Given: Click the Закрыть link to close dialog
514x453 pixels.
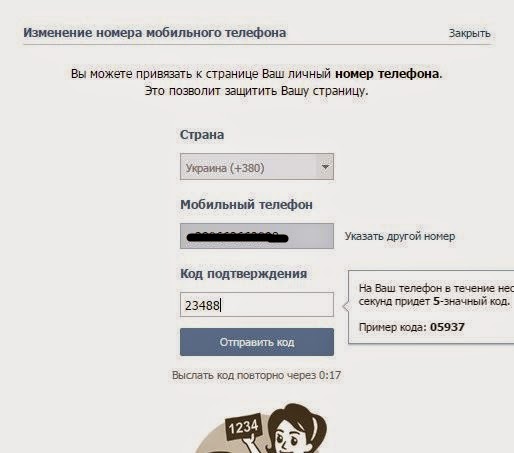Looking at the screenshot, I should pos(469,33).
